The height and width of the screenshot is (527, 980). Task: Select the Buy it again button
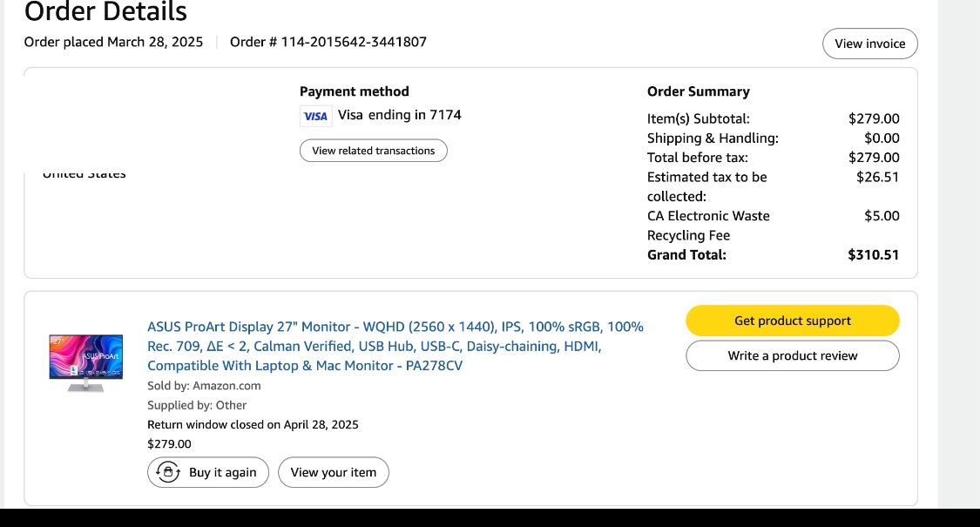[207, 472]
